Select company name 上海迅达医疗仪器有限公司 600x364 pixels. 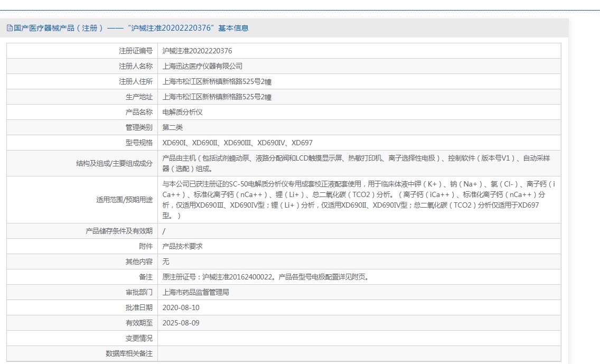(202, 66)
